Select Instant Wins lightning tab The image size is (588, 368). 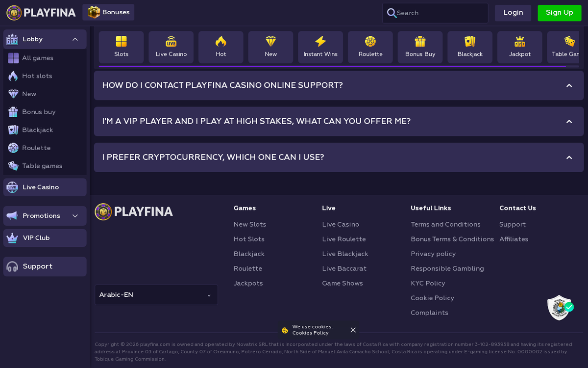(x=320, y=47)
